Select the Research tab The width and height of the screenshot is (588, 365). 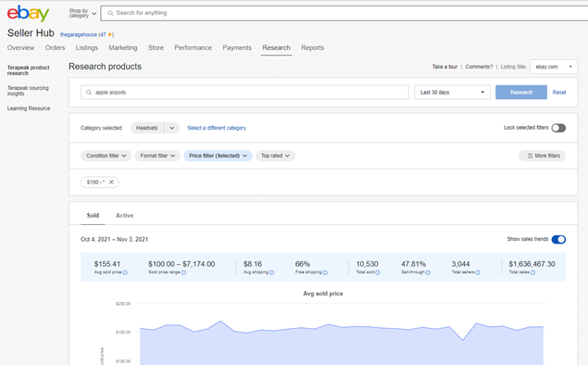point(276,47)
